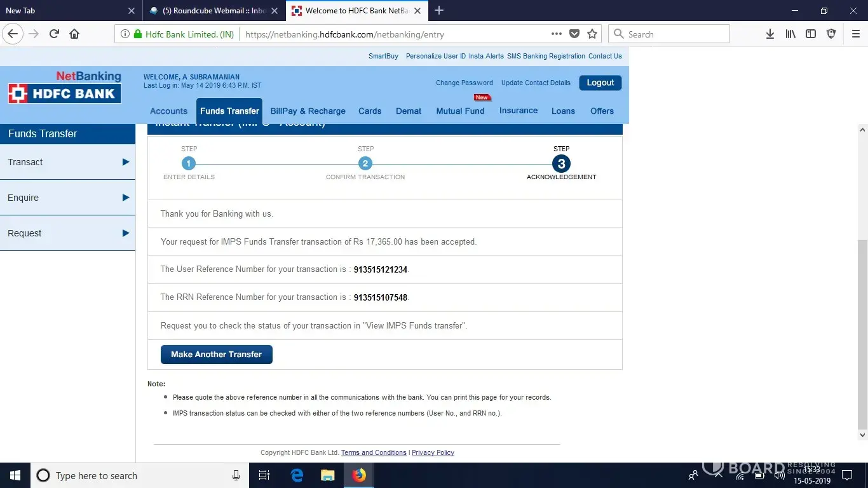Close the Roundcube Webmail tab
The image size is (868, 488).
(x=275, y=11)
